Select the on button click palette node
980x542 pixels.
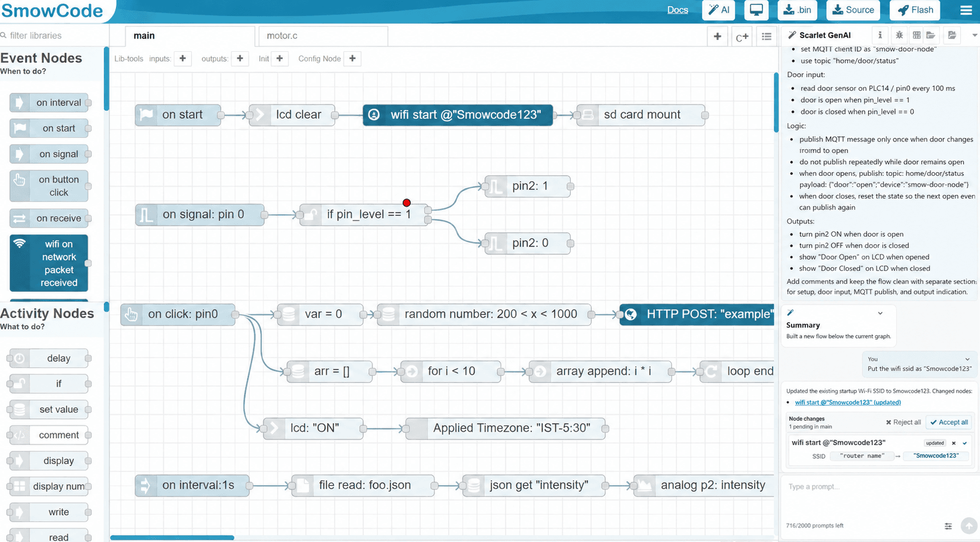click(x=50, y=186)
